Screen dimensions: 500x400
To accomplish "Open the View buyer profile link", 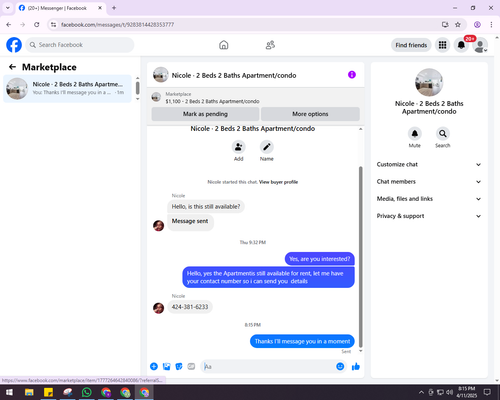I will pyautogui.click(x=278, y=182).
